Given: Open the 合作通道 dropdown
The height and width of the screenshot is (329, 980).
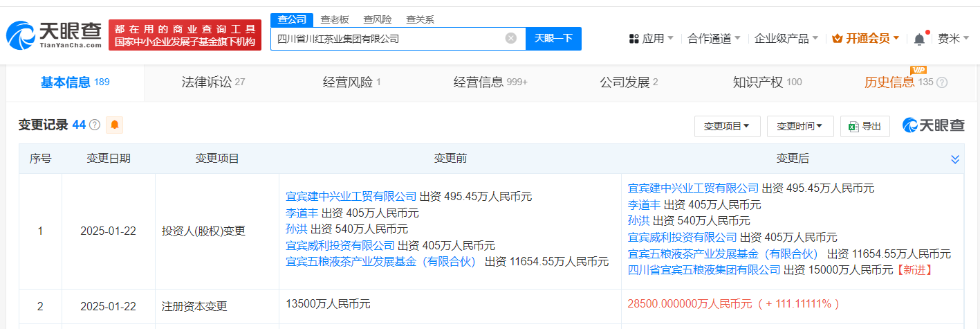Looking at the screenshot, I should tap(714, 39).
